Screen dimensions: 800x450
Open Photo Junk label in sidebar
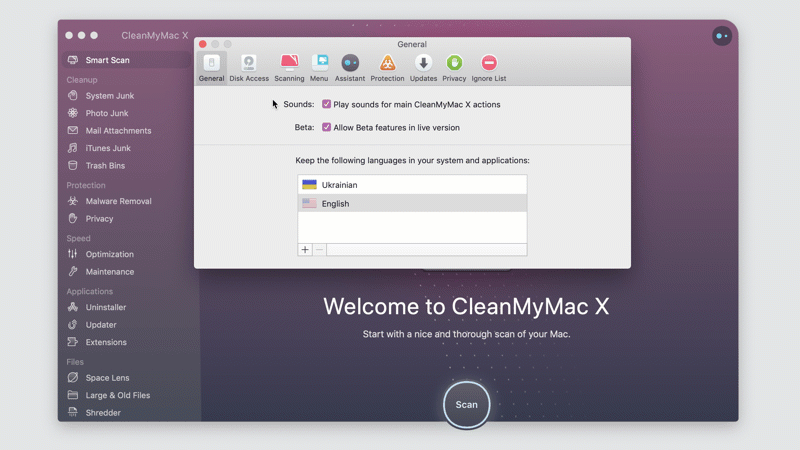coord(107,113)
